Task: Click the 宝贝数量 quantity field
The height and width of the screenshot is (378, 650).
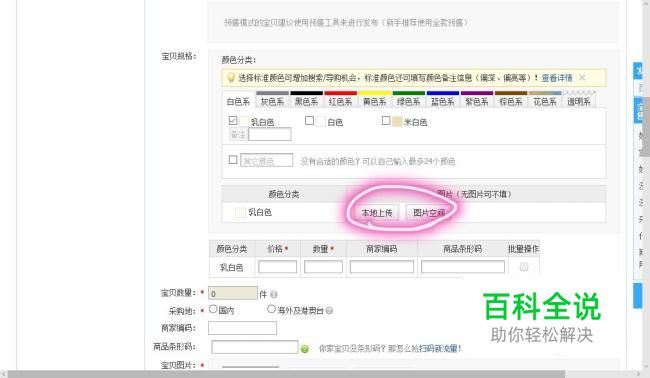Action: point(233,293)
